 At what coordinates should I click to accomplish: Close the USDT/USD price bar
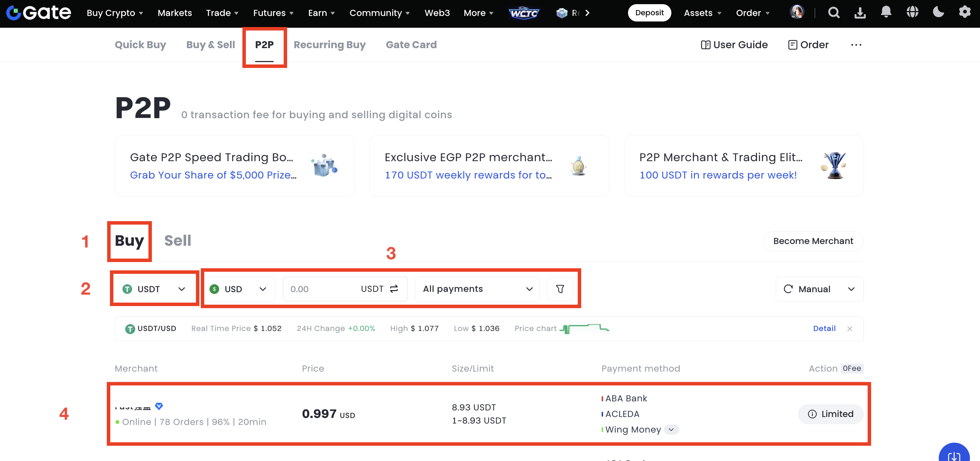coord(850,329)
